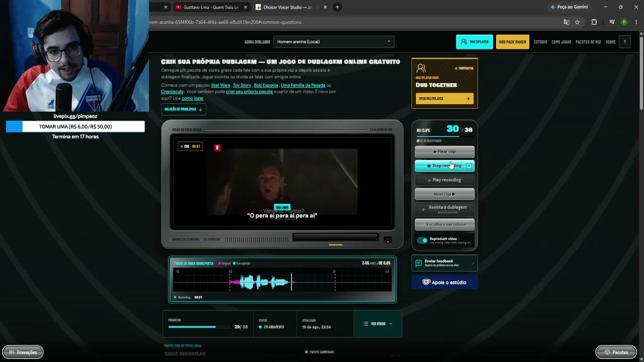
Task: Click the YouTube icon on Gusttavo Lima tab
Action: pos(179,7)
